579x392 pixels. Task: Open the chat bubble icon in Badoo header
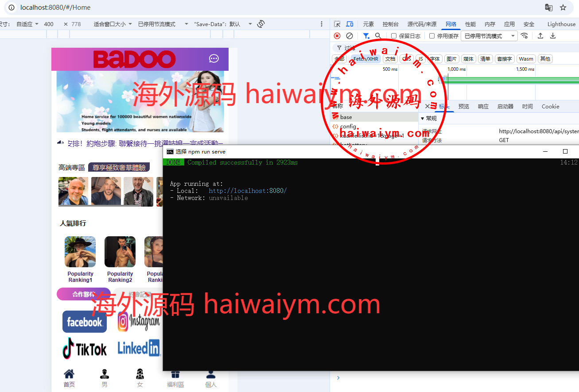coord(214,59)
